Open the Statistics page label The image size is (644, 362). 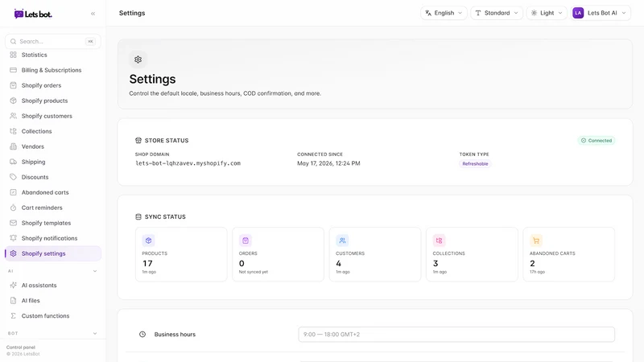(34, 55)
